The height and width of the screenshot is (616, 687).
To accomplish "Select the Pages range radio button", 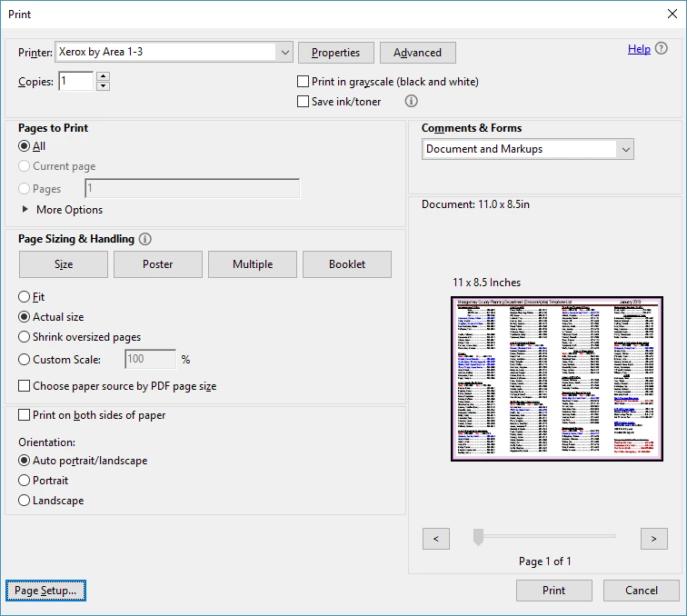I will point(25,188).
